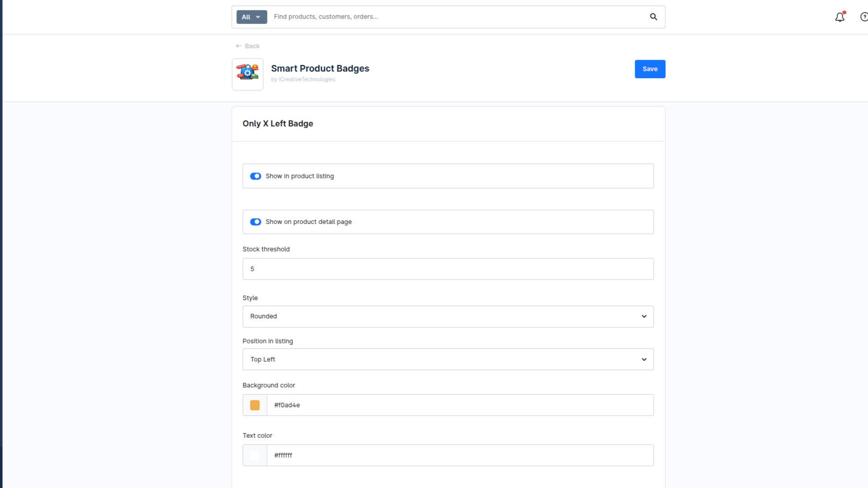Click the Show on product detail page label
868x488 pixels.
(x=309, y=222)
